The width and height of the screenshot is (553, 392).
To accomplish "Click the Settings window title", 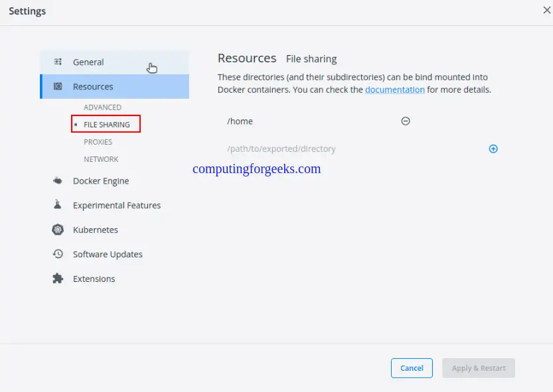I will [x=27, y=11].
